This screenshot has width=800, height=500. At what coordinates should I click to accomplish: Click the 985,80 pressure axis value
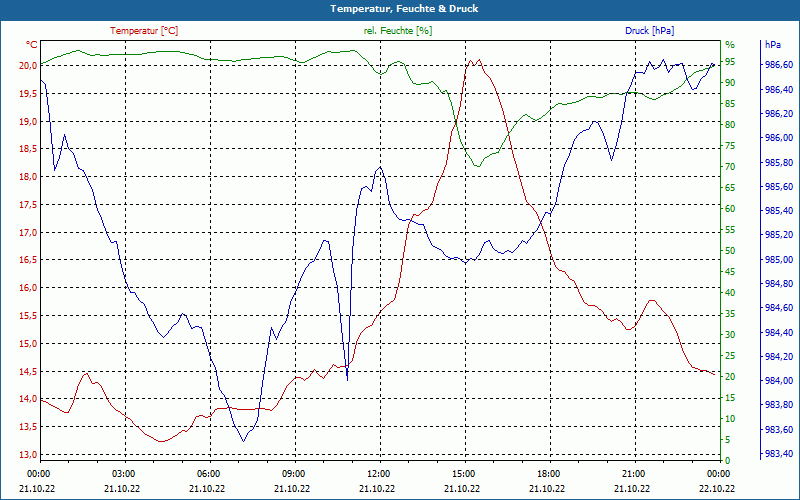coord(779,162)
